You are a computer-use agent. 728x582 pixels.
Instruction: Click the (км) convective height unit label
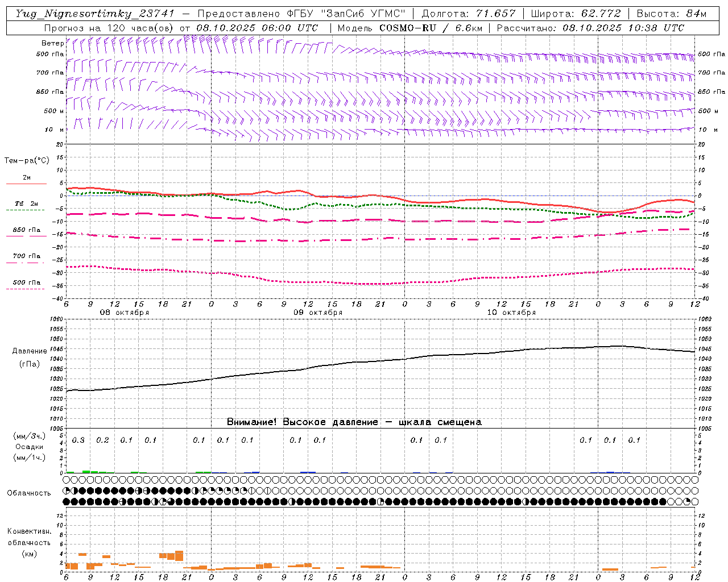pyautogui.click(x=30, y=554)
